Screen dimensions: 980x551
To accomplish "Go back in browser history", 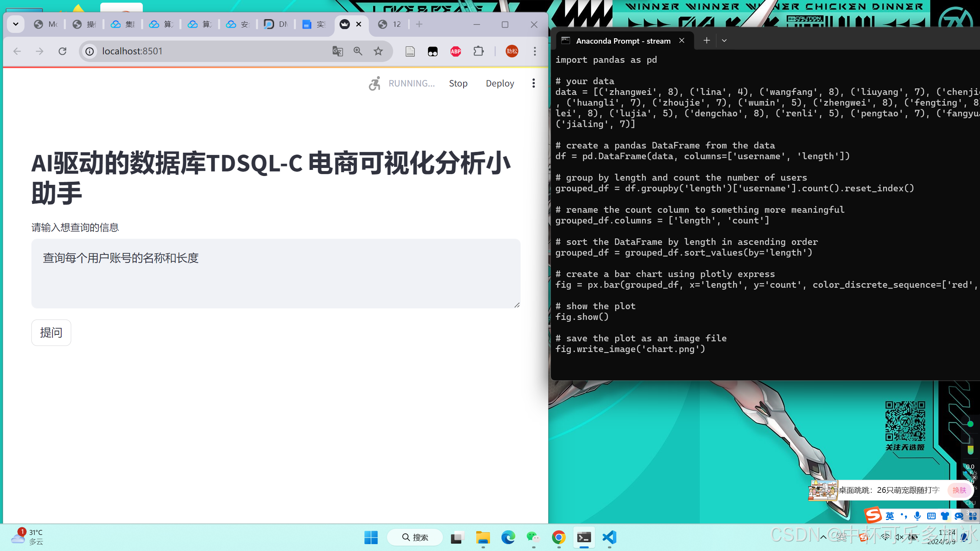I will click(x=17, y=51).
